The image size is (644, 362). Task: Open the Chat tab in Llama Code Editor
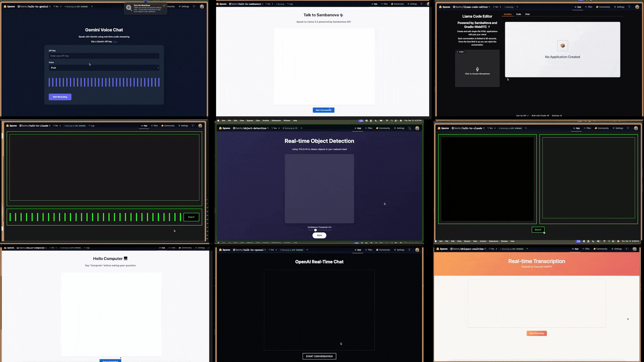coord(527,14)
